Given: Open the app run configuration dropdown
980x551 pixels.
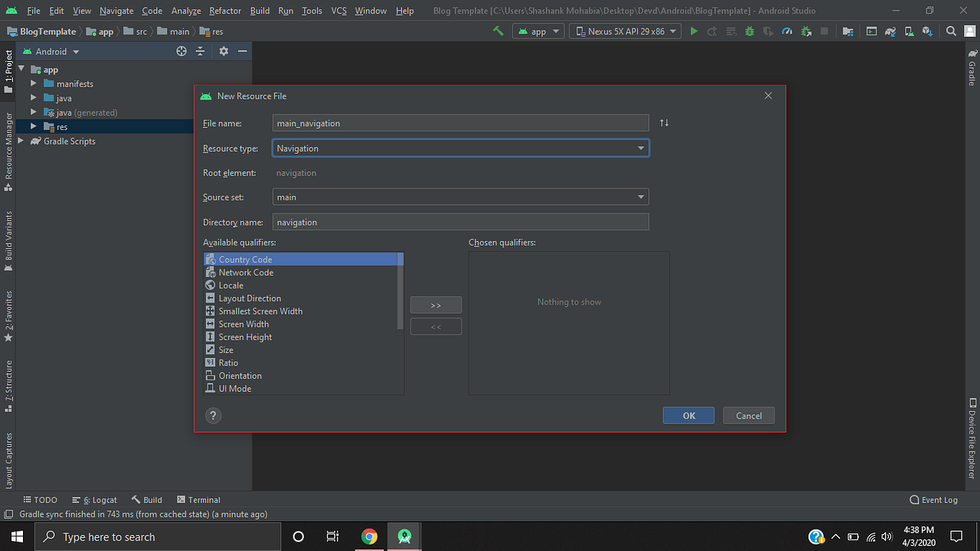Looking at the screenshot, I should tap(538, 31).
